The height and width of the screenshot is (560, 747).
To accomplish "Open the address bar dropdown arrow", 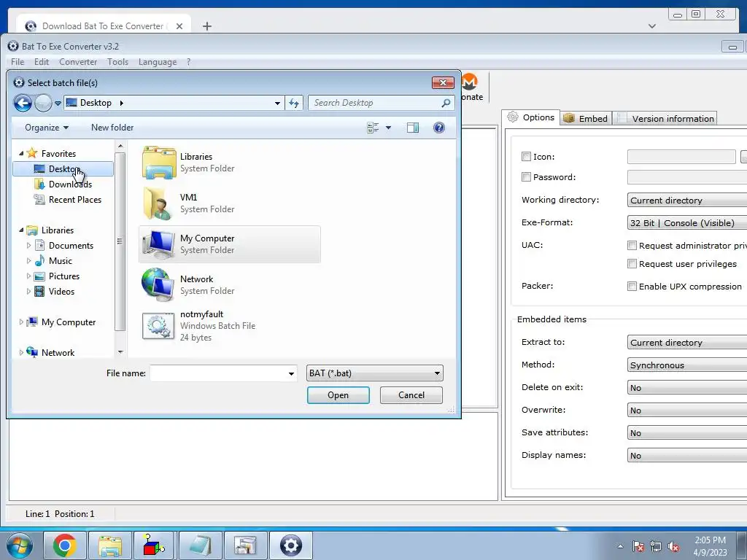I will (277, 103).
